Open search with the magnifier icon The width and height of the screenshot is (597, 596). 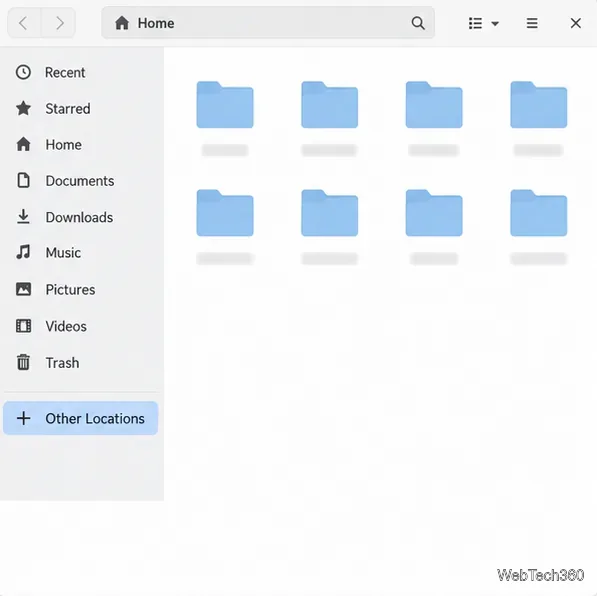point(418,23)
